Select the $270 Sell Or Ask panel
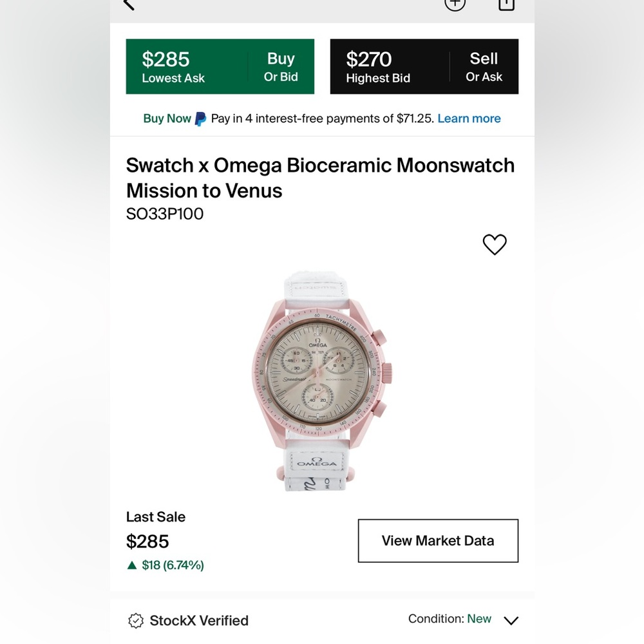Screen dimensions: 644x644 tap(424, 66)
